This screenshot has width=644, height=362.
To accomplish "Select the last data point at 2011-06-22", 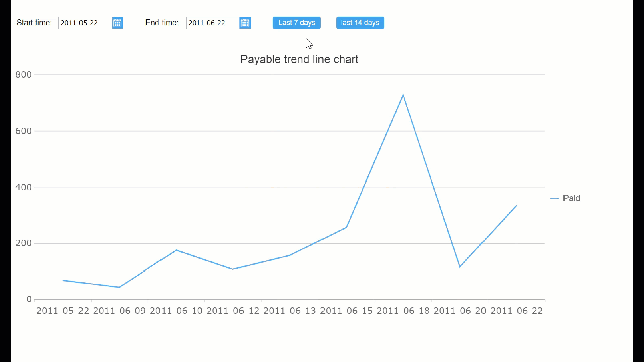I will (516, 205).
